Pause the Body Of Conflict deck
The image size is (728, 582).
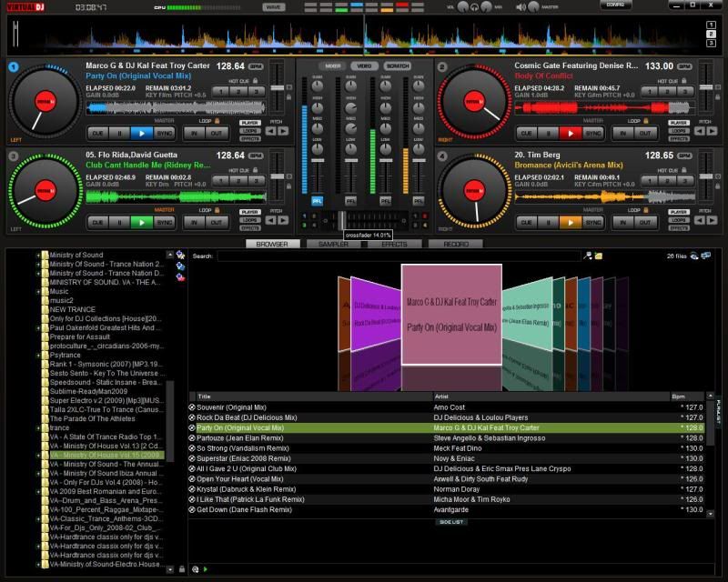549,134
